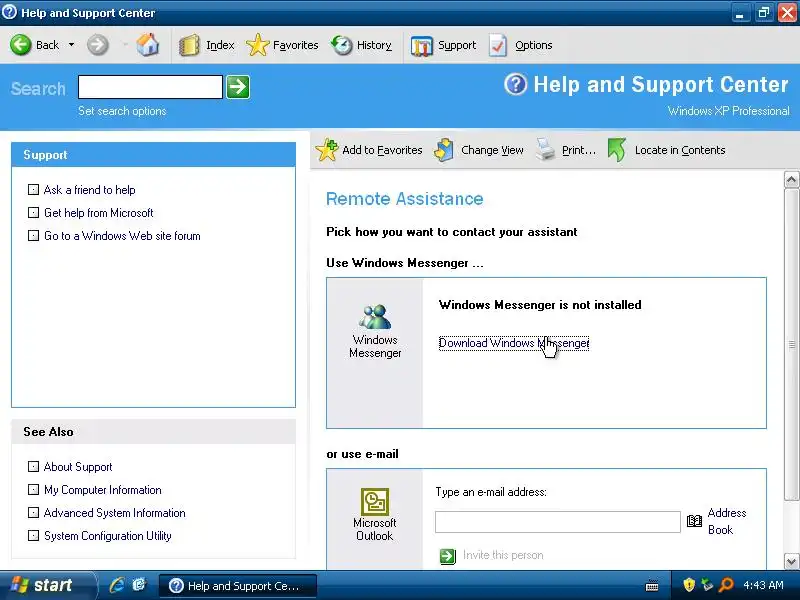Click the Remote Assistance heading

tap(405, 198)
